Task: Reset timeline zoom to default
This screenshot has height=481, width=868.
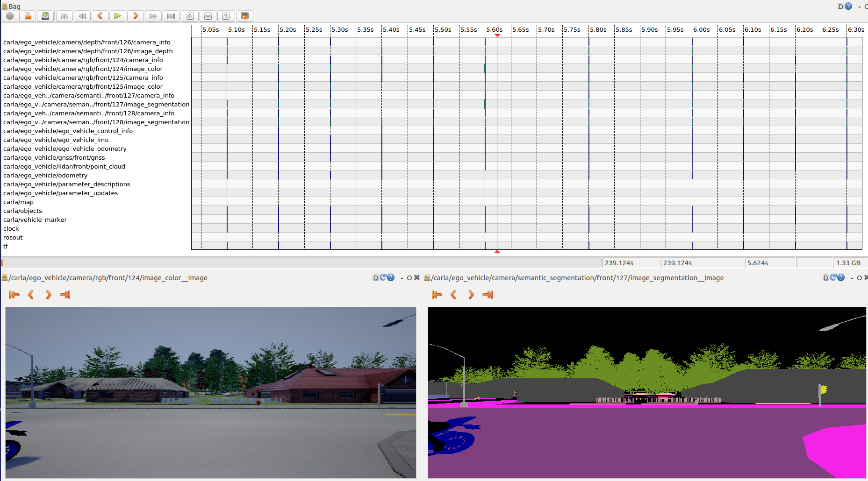Action: tap(226, 16)
